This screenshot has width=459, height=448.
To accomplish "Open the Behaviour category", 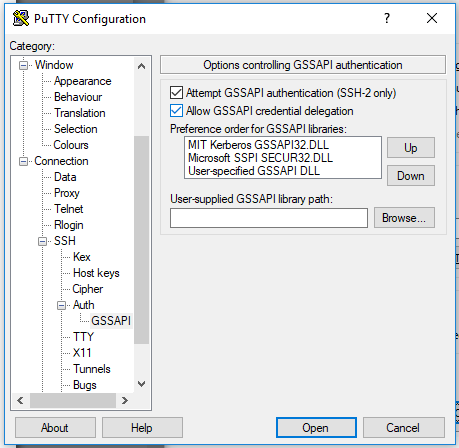I will coord(78,97).
